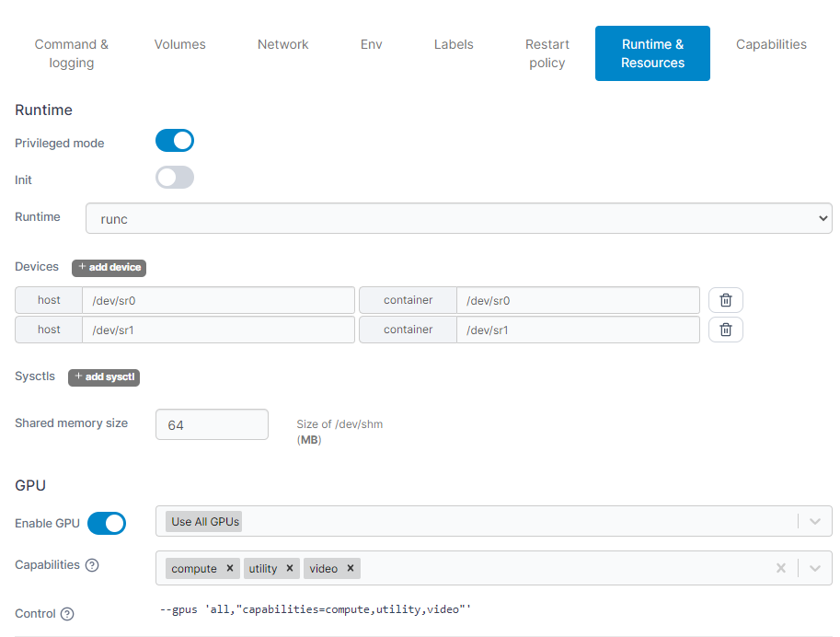Click the add device button
Image resolution: width=840 pixels, height=637 pixels.
pyautogui.click(x=109, y=268)
